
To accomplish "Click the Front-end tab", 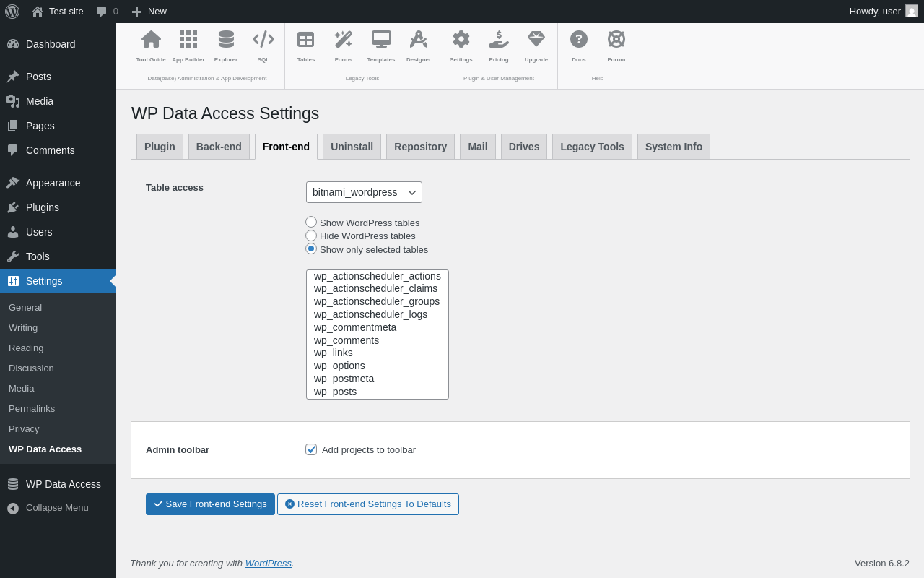I will (286, 147).
